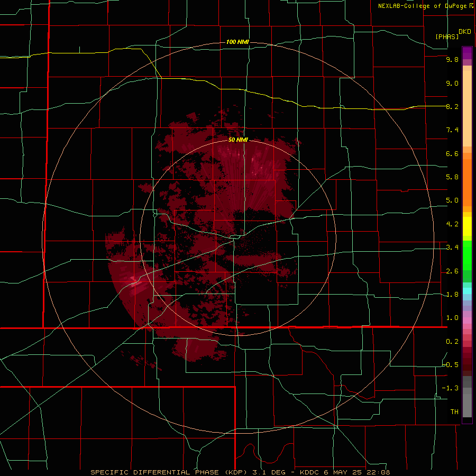
Task: Click the 5.8 value on the color scale
Action: pos(452,177)
